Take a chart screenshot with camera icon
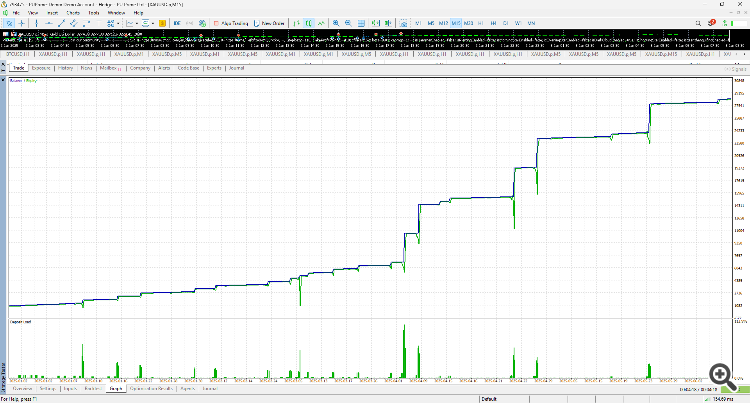This screenshot has height=403, width=750. point(404,23)
